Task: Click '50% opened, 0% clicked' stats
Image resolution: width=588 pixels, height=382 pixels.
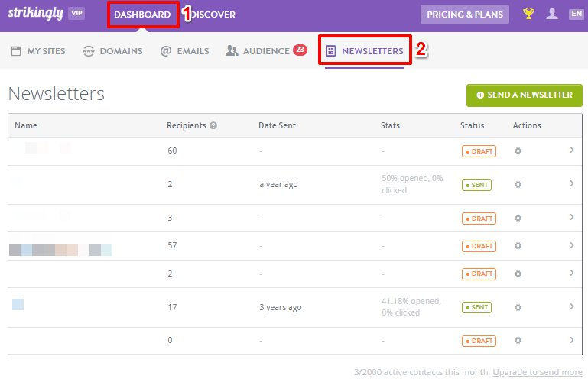Action: (412, 184)
